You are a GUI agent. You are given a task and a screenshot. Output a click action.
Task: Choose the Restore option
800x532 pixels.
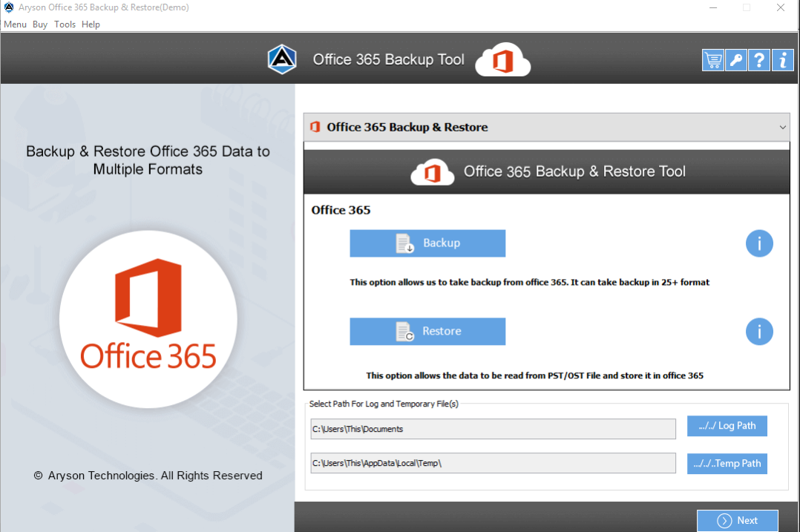coord(427,332)
